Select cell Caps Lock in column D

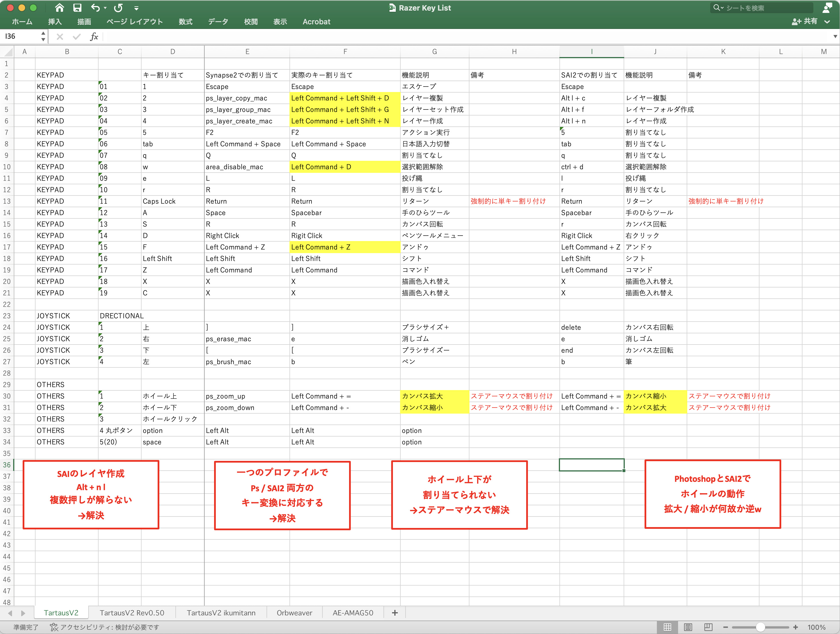[x=173, y=201]
